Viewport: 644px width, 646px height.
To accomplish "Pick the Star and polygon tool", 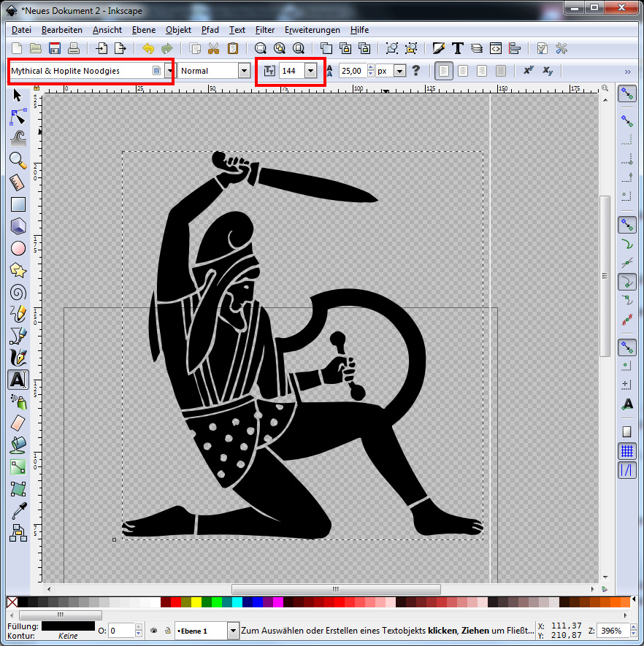I will pyautogui.click(x=18, y=270).
